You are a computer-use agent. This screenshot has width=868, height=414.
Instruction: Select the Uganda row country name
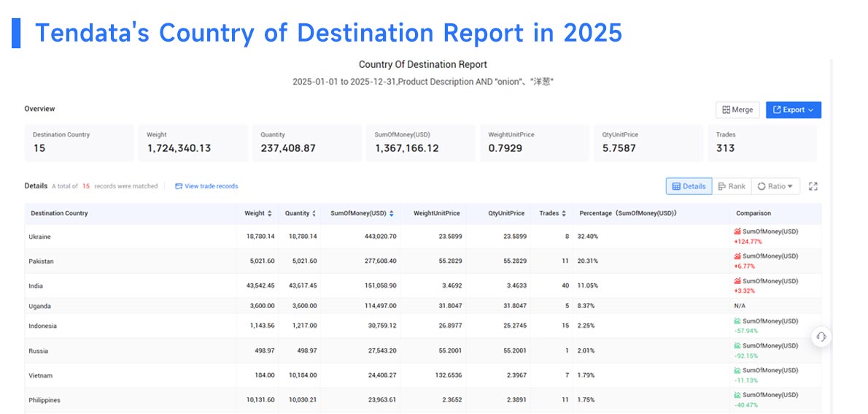(40, 306)
